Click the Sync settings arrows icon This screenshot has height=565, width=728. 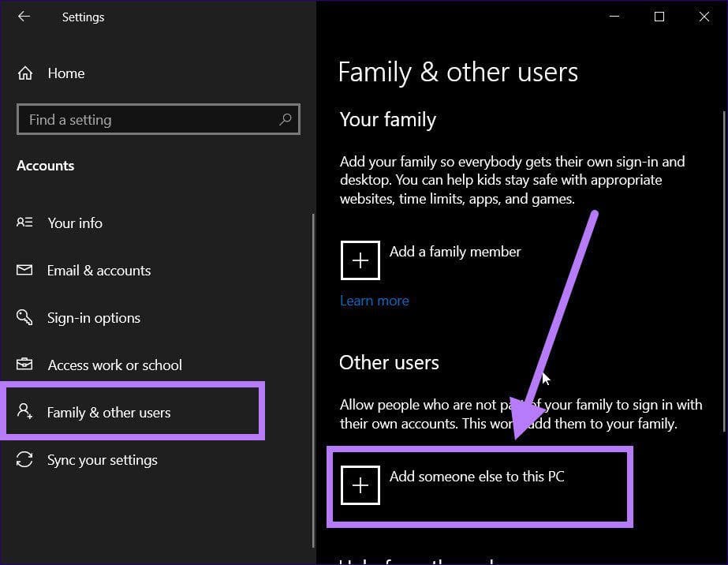(24, 459)
